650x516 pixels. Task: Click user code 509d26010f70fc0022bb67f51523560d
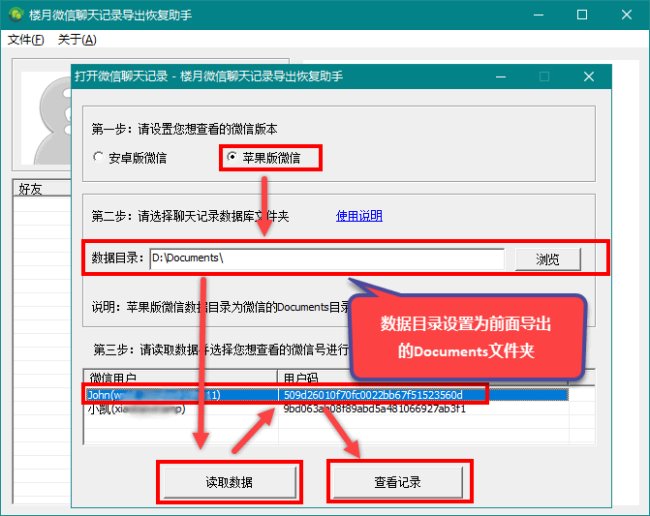[373, 395]
